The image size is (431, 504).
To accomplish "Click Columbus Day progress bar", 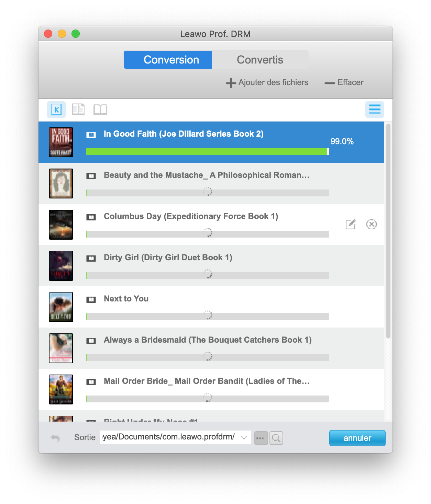I will pyautogui.click(x=207, y=234).
